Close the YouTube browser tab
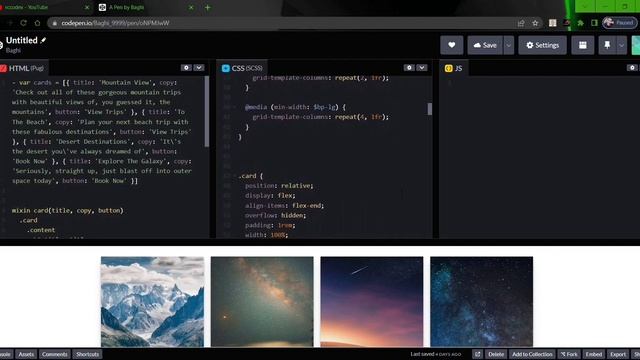This screenshot has height=360, width=640. coord(87,7)
